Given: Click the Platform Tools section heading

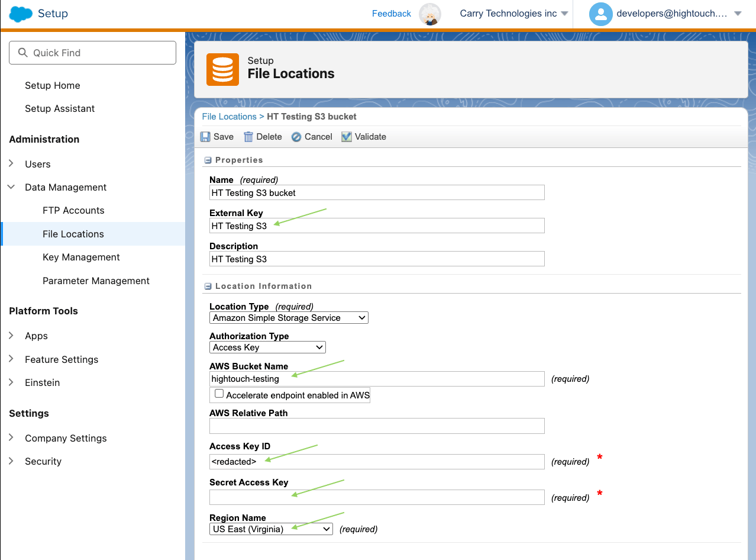Looking at the screenshot, I should pyautogui.click(x=43, y=311).
